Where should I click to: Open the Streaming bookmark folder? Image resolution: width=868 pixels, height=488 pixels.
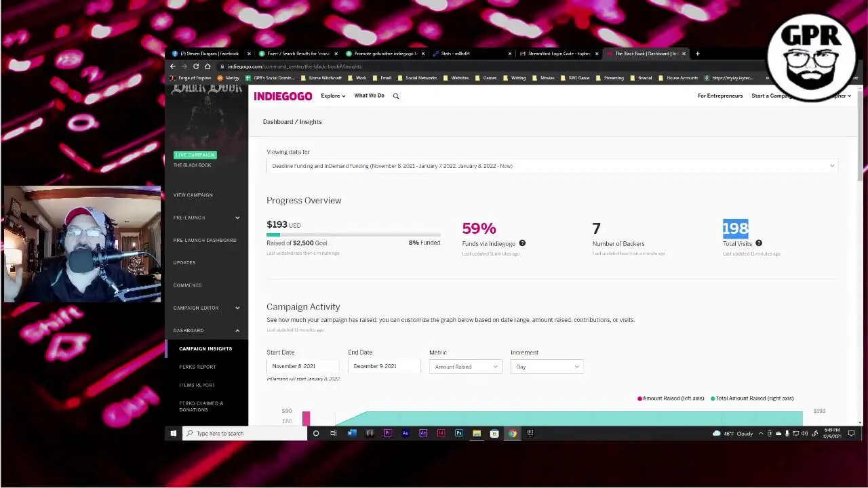tap(610, 78)
